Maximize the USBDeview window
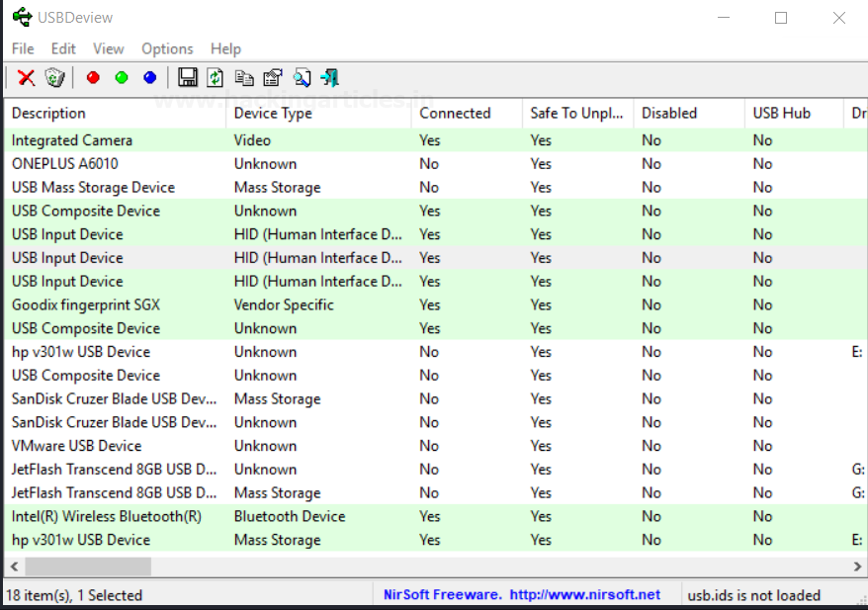868x610 pixels. pyautogui.click(x=781, y=18)
